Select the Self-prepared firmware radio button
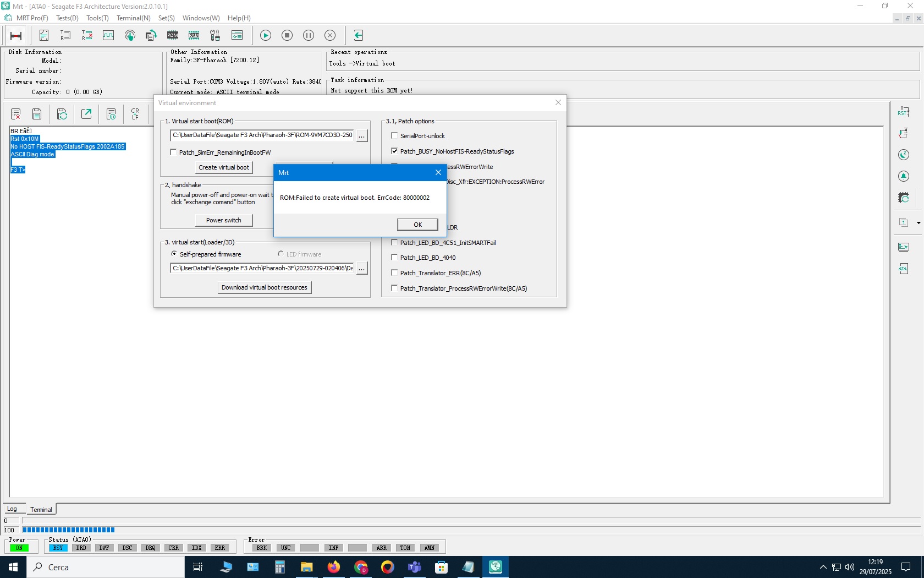924x578 pixels. coord(174,254)
